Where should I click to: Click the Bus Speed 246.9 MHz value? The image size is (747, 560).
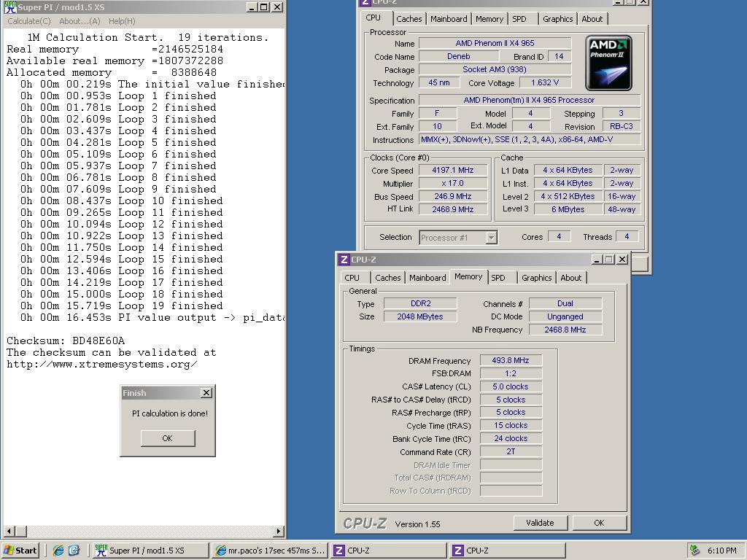[453, 196]
